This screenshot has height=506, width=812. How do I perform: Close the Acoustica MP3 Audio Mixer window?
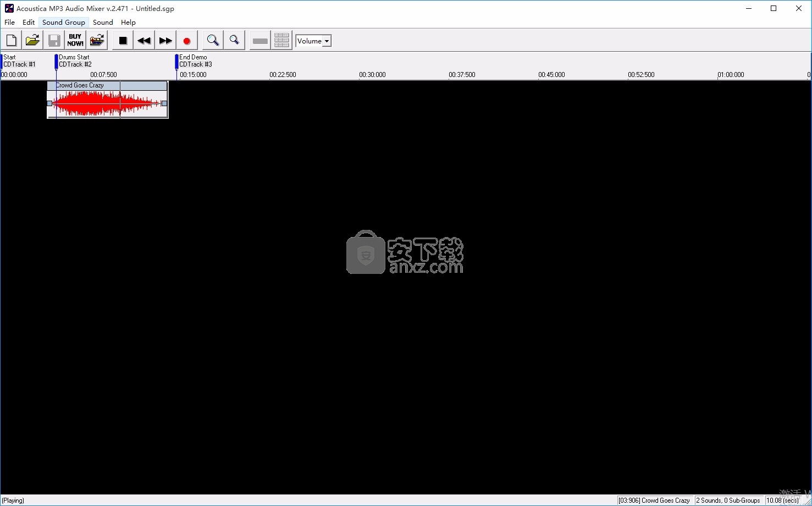pos(799,8)
